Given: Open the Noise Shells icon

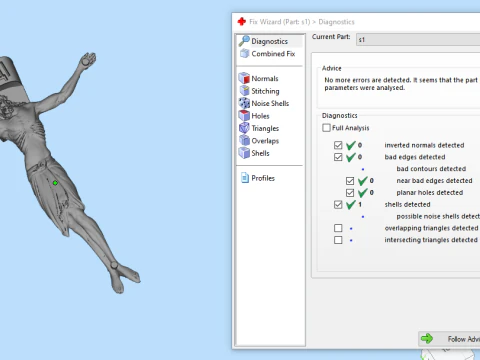Looking at the screenshot, I should click(x=244, y=103).
